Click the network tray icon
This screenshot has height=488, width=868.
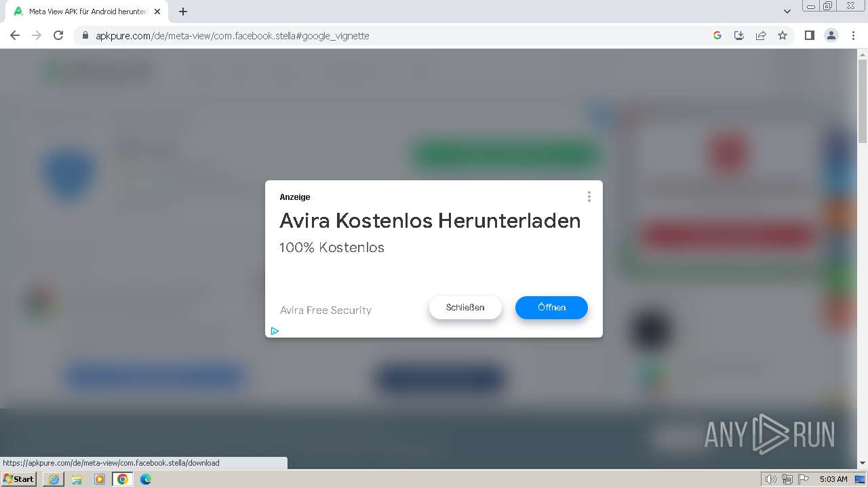point(787,479)
